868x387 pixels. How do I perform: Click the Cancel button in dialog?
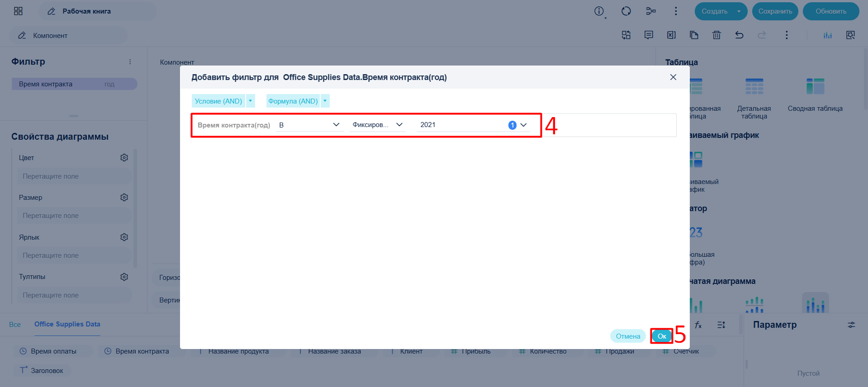pos(628,336)
